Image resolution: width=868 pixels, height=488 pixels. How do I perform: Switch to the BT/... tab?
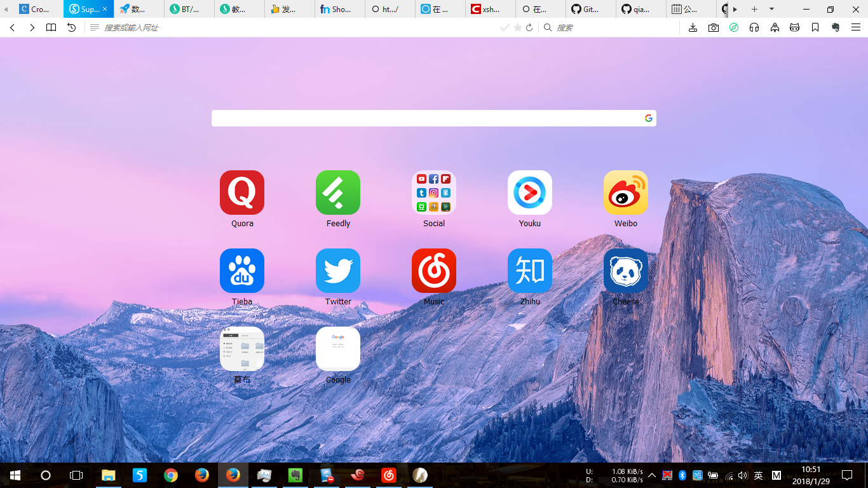coord(189,10)
